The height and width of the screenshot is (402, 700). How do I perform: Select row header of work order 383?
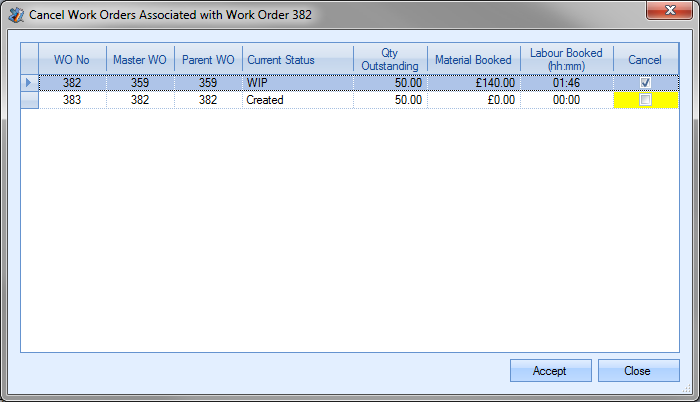pyautogui.click(x=29, y=100)
